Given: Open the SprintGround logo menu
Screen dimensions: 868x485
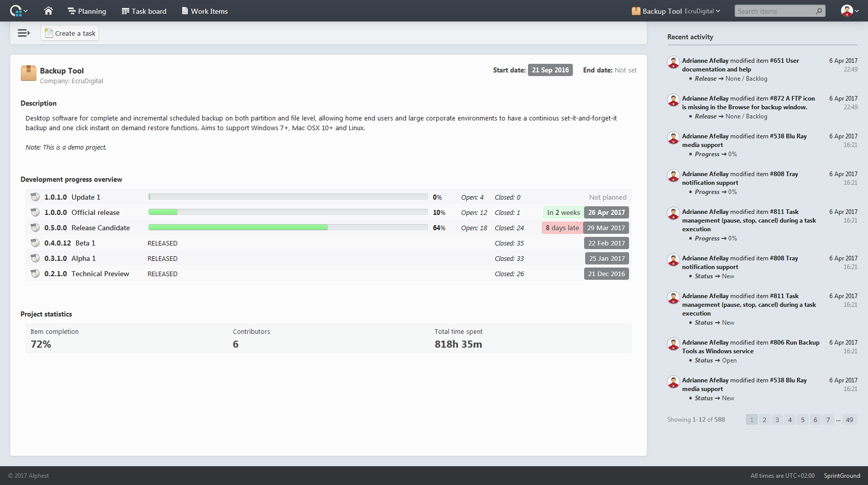Looking at the screenshot, I should pos(18,11).
